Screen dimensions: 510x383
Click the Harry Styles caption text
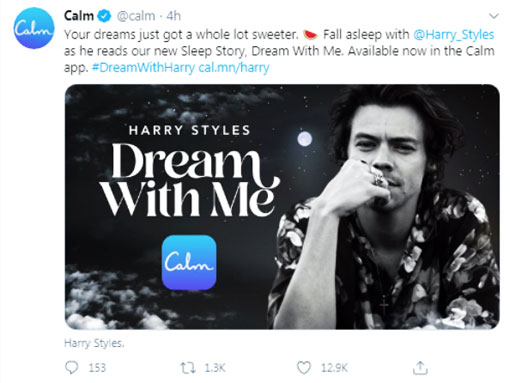point(94,343)
